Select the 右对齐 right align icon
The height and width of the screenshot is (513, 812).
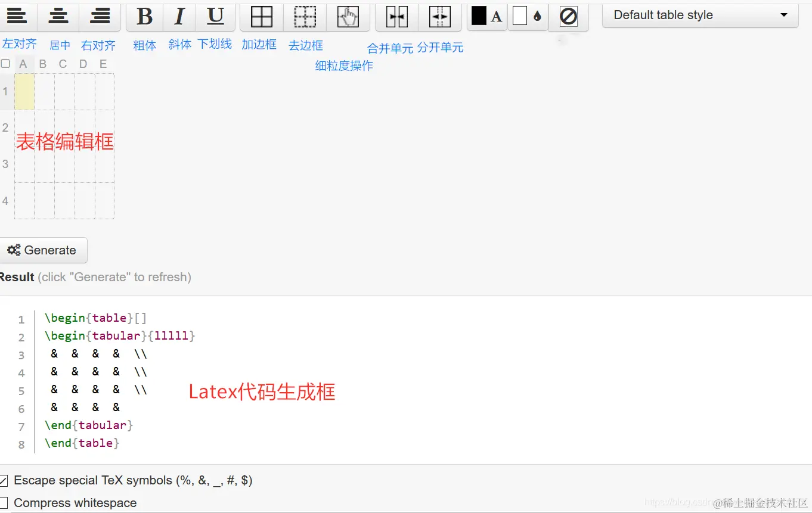pyautogui.click(x=100, y=17)
